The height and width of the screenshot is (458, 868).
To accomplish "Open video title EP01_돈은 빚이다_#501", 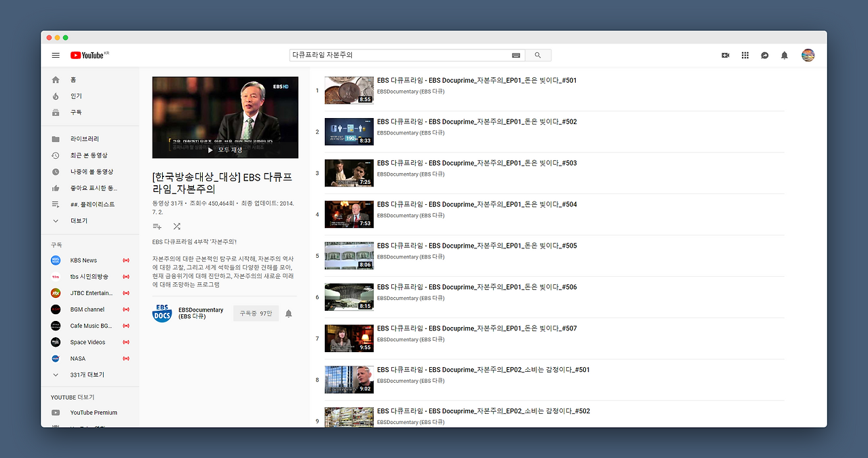I will click(477, 80).
